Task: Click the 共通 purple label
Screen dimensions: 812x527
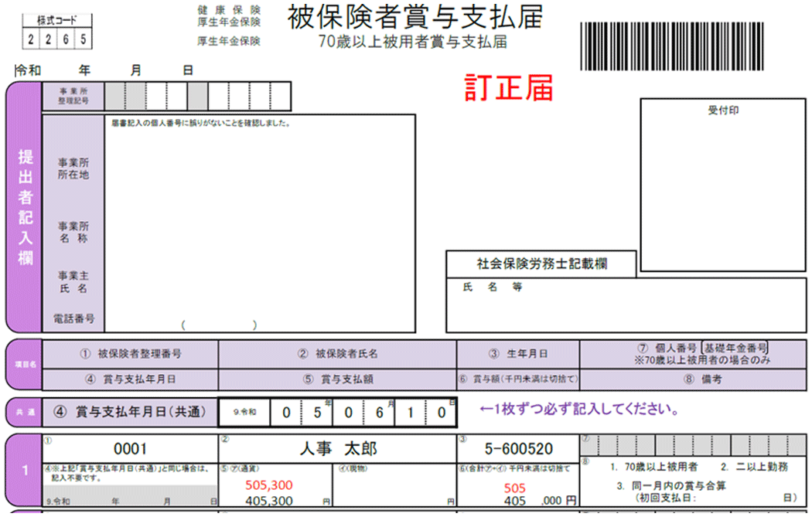Action: point(25,413)
